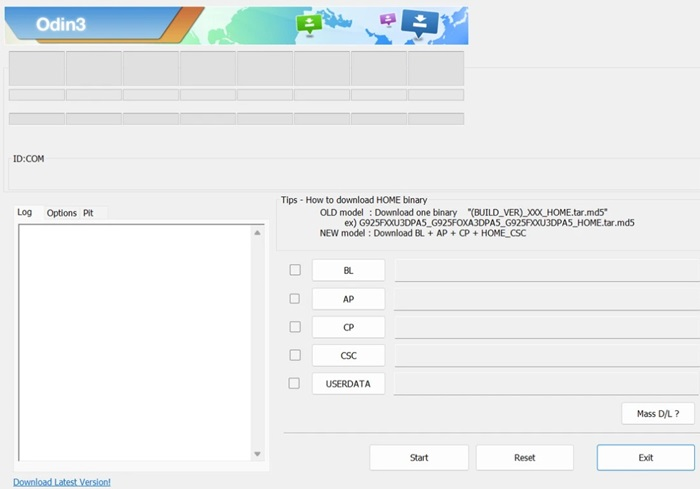Open the Download Latest Version link
The image size is (700, 489).
point(62,482)
